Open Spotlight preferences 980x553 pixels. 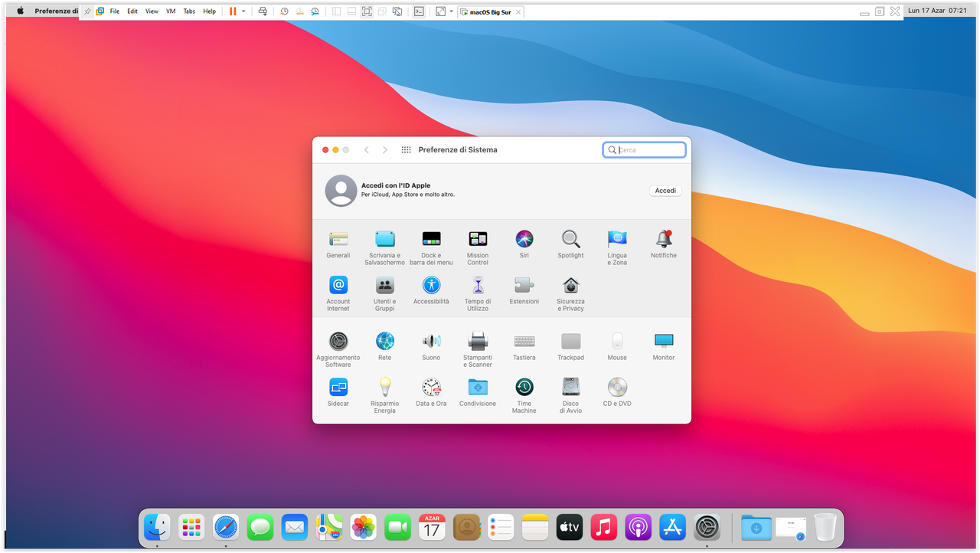[570, 244]
